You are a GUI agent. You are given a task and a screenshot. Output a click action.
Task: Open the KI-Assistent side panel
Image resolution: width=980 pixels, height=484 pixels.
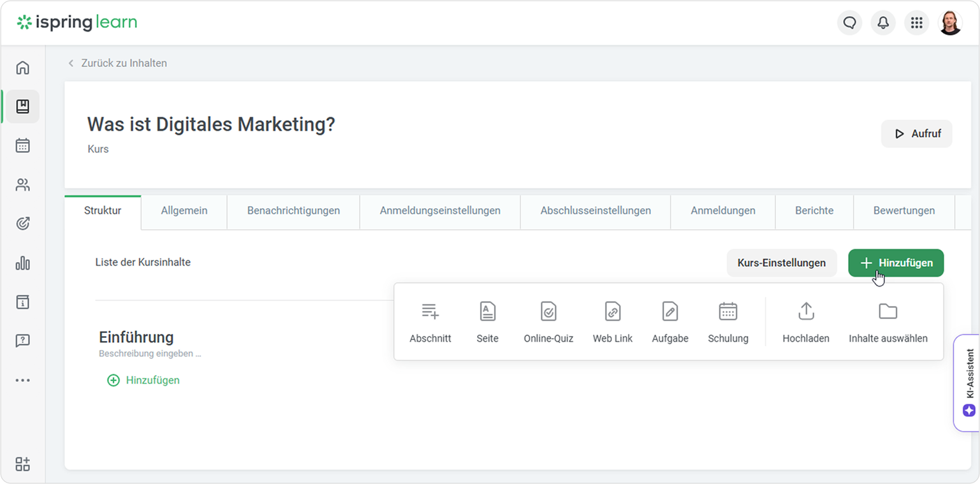click(969, 382)
